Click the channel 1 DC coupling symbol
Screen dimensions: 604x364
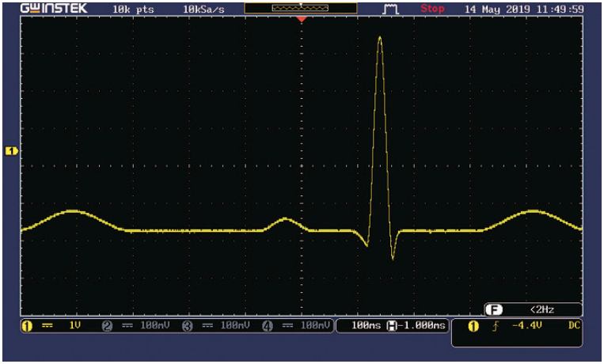pos(47,325)
